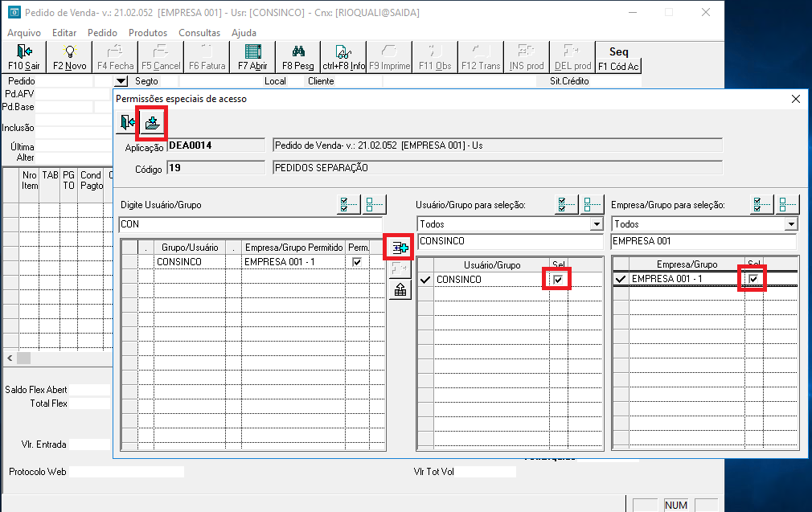Screen dimensions: 812x512
Task: Exit the permissions dialog via door icon
Action: (x=127, y=123)
